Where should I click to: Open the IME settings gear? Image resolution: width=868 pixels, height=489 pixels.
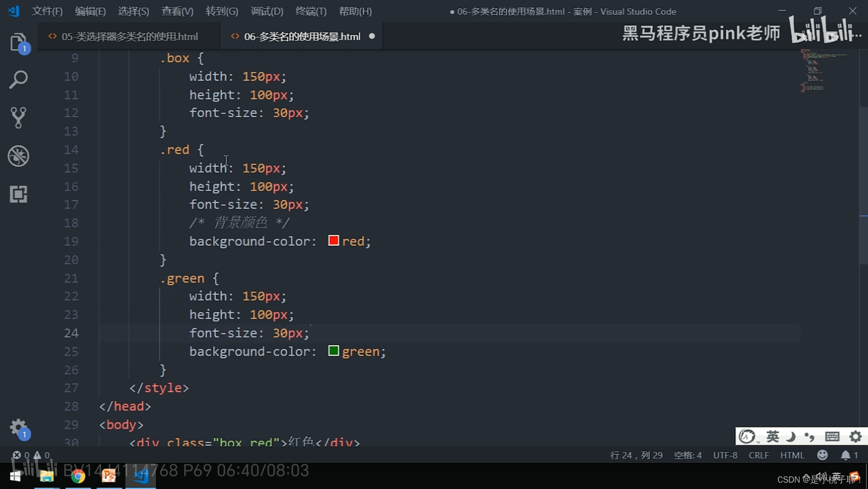[855, 436]
